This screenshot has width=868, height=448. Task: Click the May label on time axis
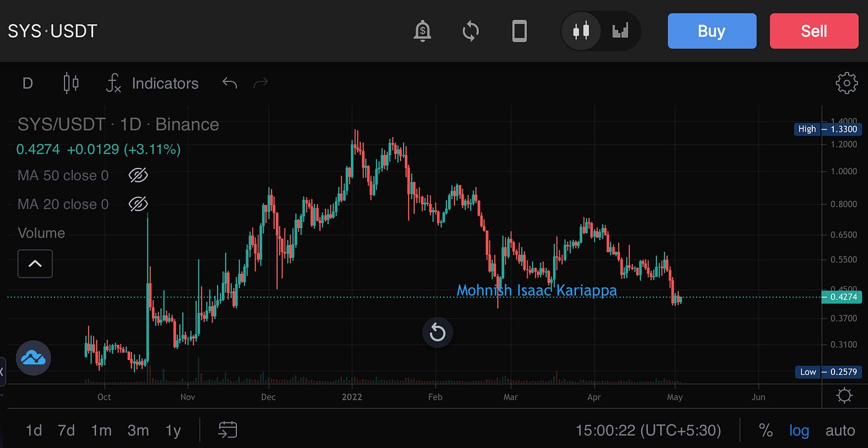tap(675, 397)
